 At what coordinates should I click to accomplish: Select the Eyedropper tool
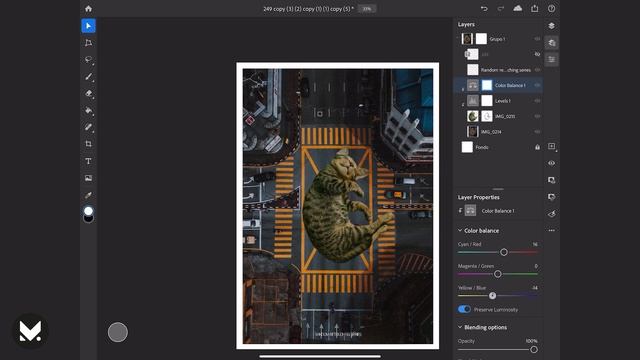point(88,195)
